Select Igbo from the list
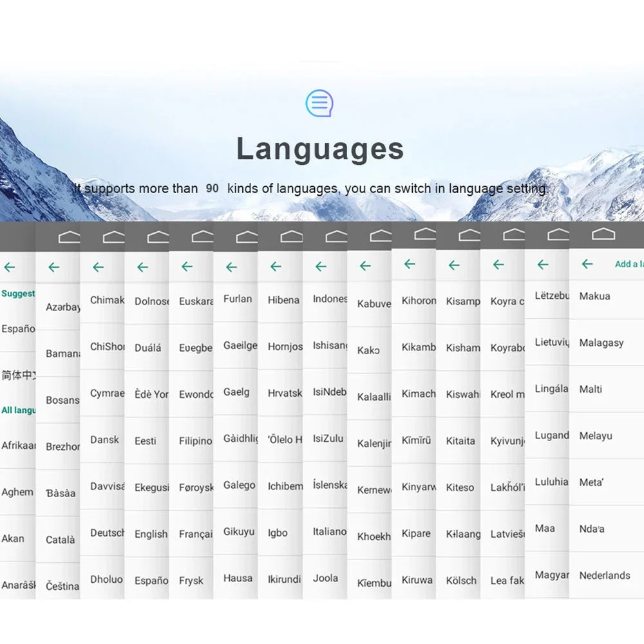The width and height of the screenshot is (644, 644). tap(278, 533)
